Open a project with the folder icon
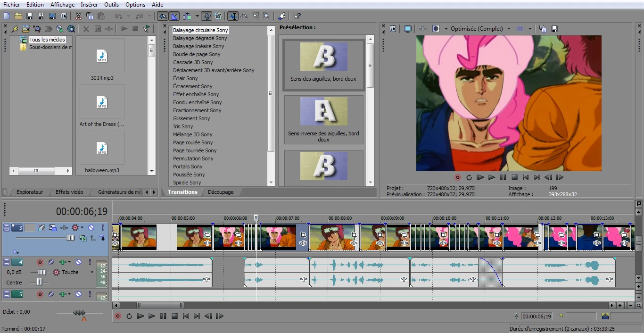The image size is (644, 333). pyautogui.click(x=18, y=16)
